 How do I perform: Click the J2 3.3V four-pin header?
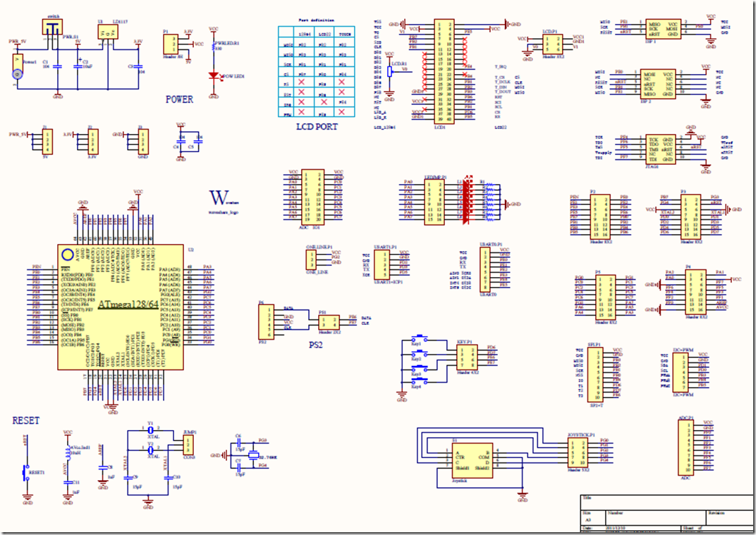point(92,141)
